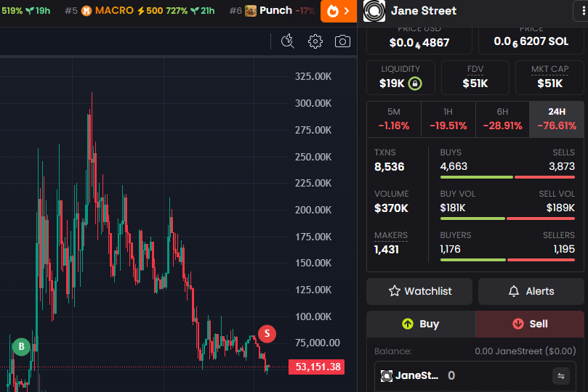Open Alerts for this token
This screenshot has height=392, width=588.
pyautogui.click(x=531, y=291)
